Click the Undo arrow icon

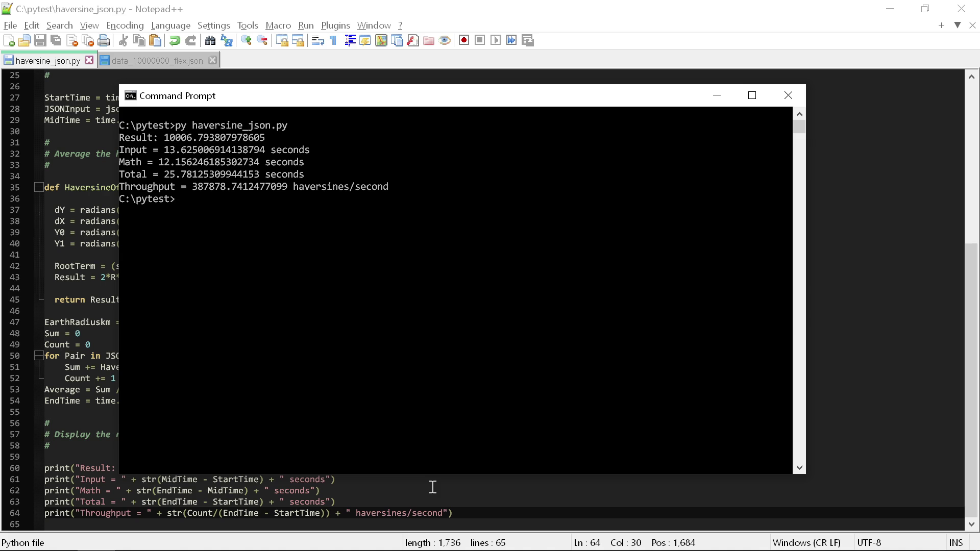175,41
